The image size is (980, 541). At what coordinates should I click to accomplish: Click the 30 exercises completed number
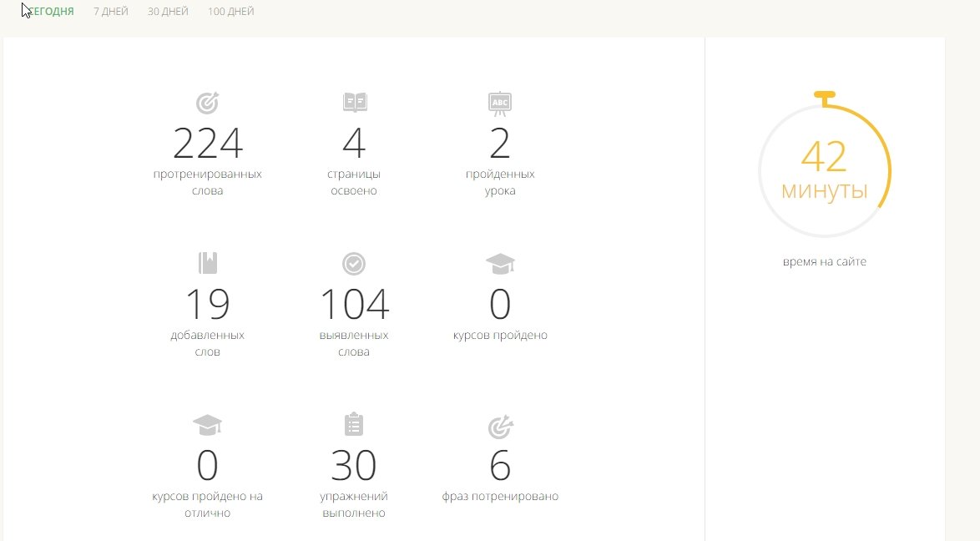coord(354,466)
